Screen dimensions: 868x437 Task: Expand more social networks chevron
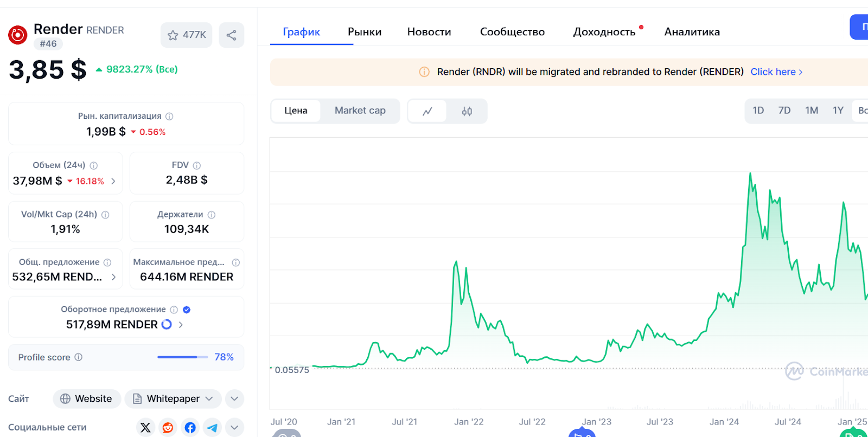click(x=234, y=427)
